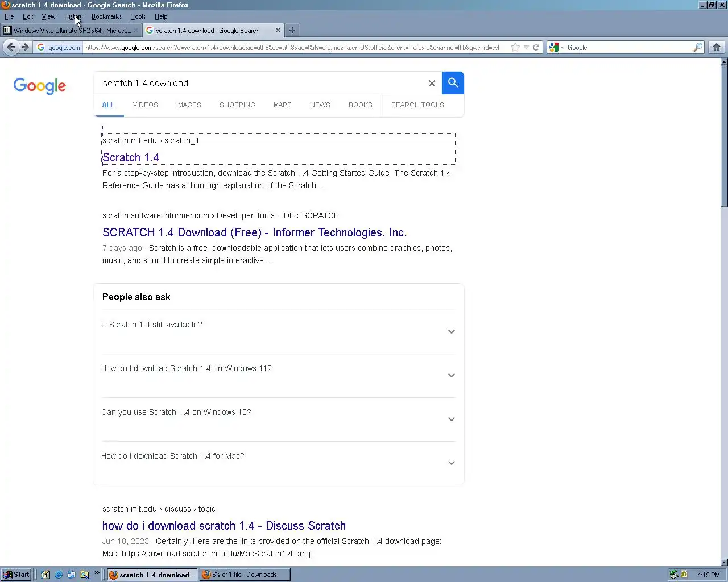The image size is (728, 582).
Task: Click the browser Back arrow button
Action: click(11, 47)
